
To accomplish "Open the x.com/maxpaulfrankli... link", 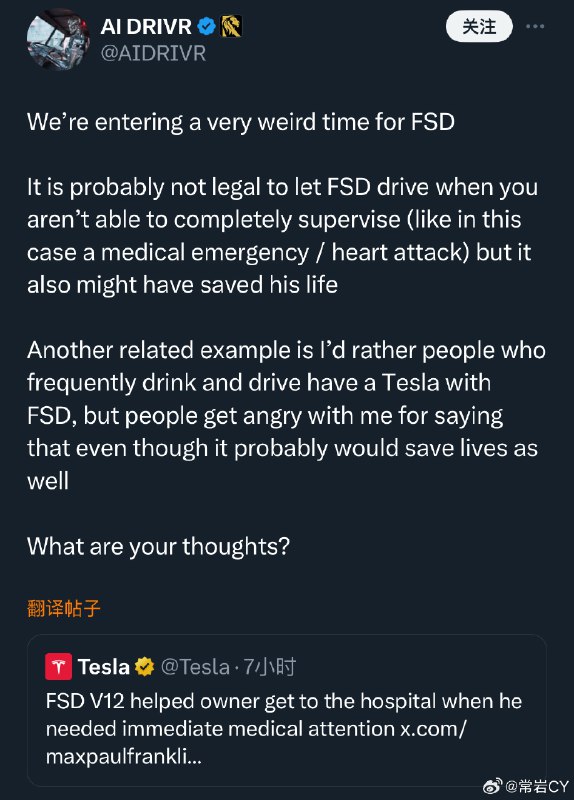I will [x=256, y=742].
